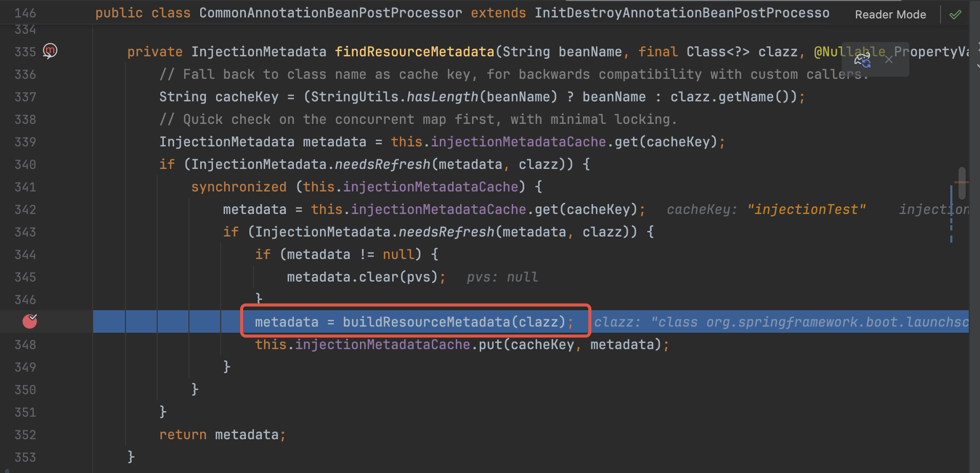
Task: Click line number 348 in the gutter
Action: 26,345
